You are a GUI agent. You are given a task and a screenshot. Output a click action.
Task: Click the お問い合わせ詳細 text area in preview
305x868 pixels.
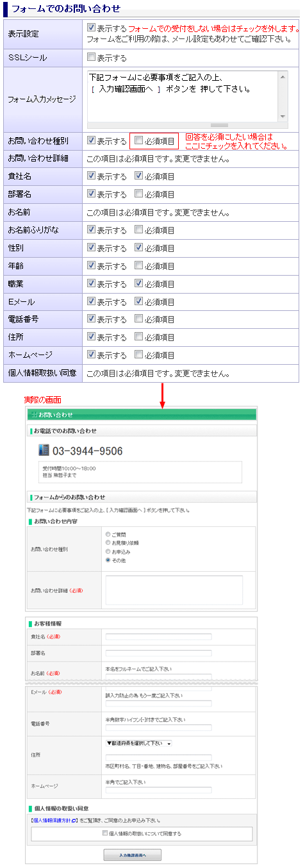174,590
